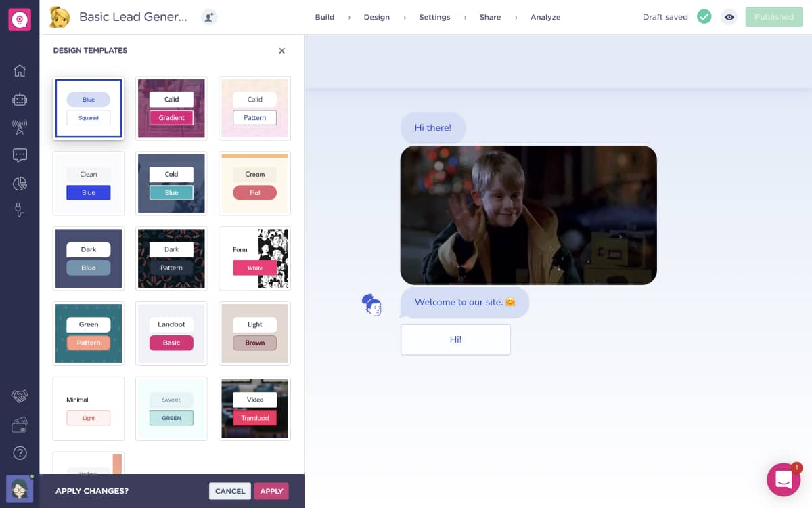This screenshot has width=812, height=508.
Task: Select the Cold Blue template
Action: (171, 184)
